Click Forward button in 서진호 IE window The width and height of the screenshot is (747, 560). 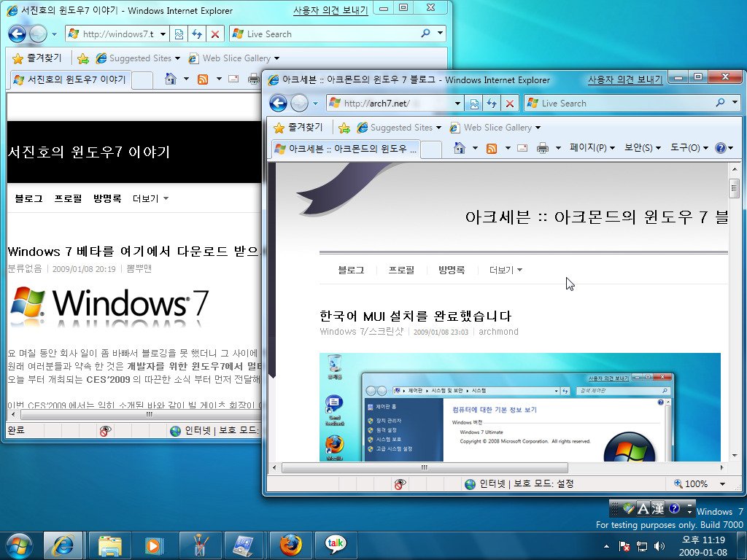(38, 34)
